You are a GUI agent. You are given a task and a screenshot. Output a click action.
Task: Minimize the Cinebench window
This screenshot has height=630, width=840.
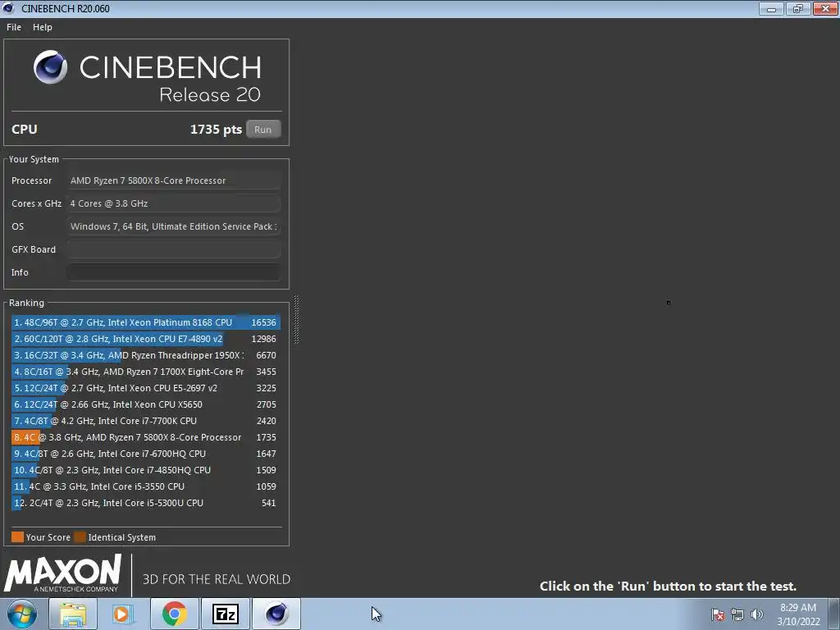click(771, 8)
